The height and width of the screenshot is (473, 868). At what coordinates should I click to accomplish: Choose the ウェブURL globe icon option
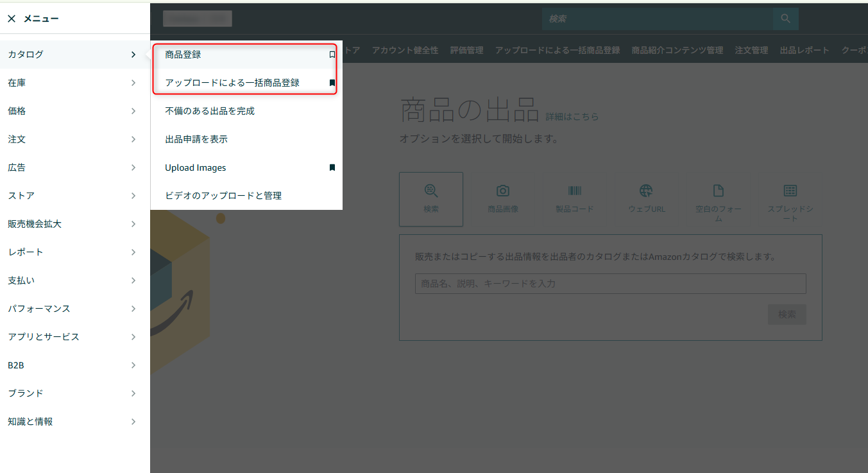(x=646, y=198)
